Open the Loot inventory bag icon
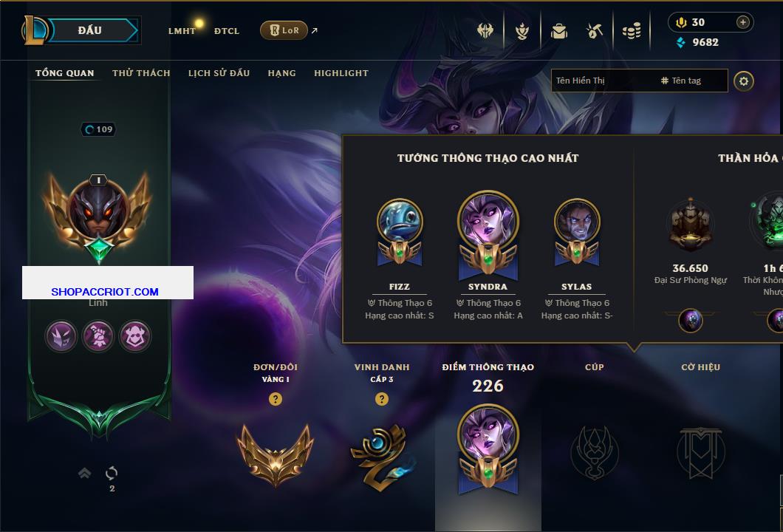 pos(558,31)
